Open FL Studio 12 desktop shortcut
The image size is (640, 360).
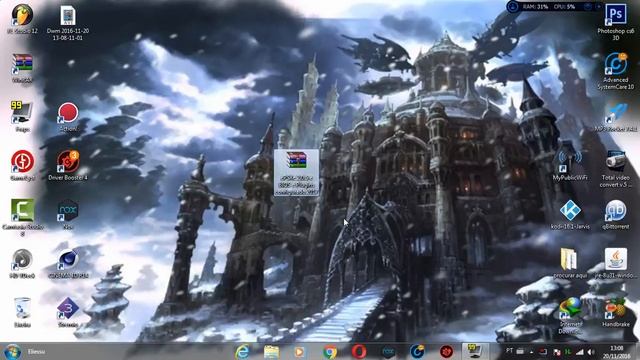pyautogui.click(x=22, y=18)
